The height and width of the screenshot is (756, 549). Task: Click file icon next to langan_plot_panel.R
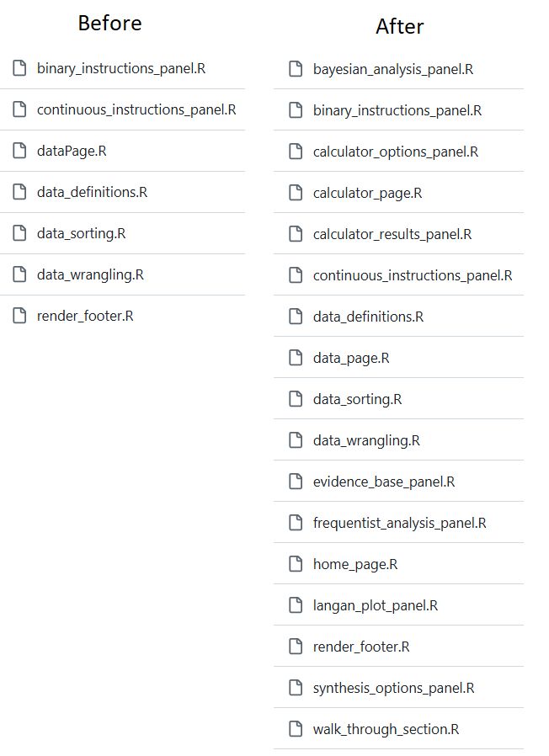tap(296, 605)
